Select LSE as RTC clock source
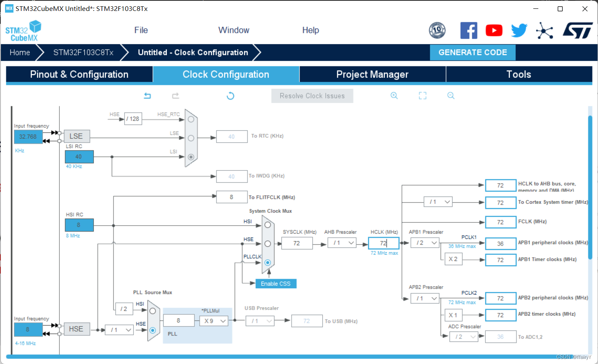Screen dimensions: 598x364 191,138
